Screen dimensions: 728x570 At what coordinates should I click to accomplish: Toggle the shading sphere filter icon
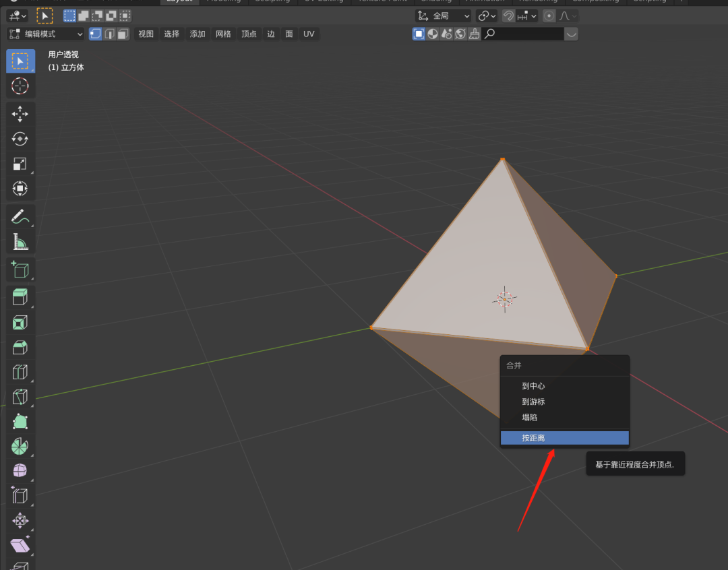[x=433, y=34]
